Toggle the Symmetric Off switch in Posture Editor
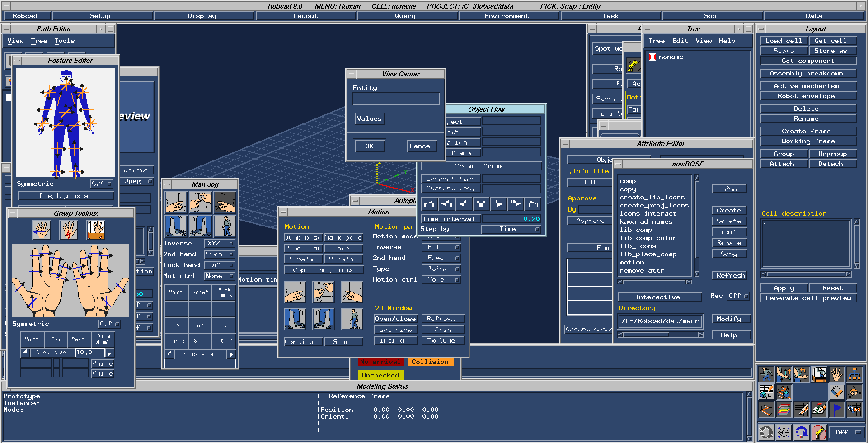 [x=102, y=184]
